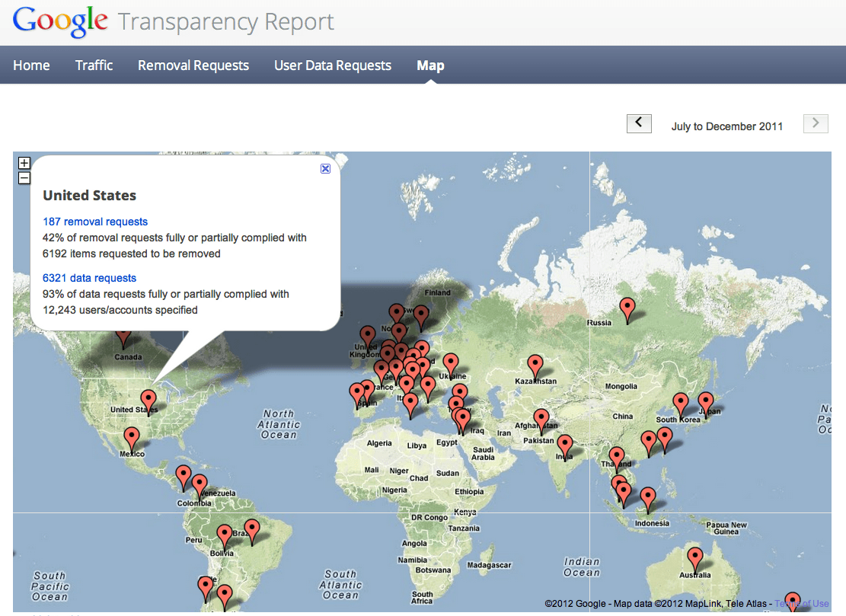Image resolution: width=846 pixels, height=616 pixels.
Task: Click the July to December 2011 period label
Action: coord(726,126)
